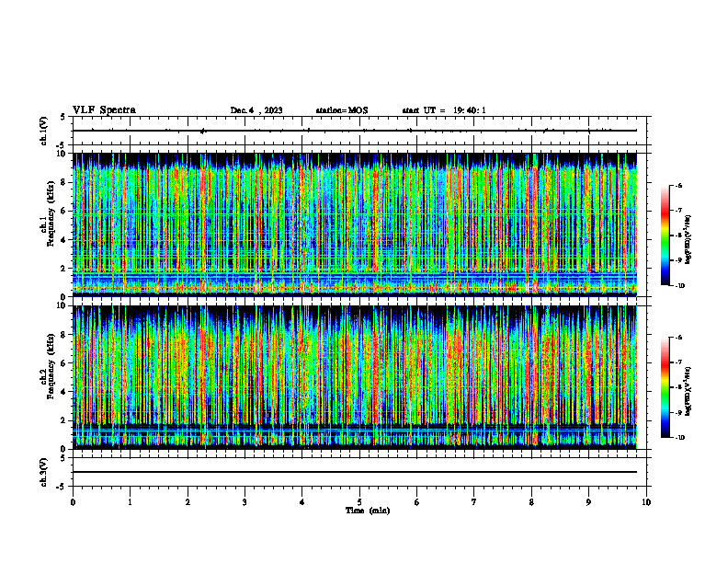The width and height of the screenshot is (728, 563).
Task: Click the "-10" value on ch.2 color bar
Action: pyautogui.click(x=680, y=438)
